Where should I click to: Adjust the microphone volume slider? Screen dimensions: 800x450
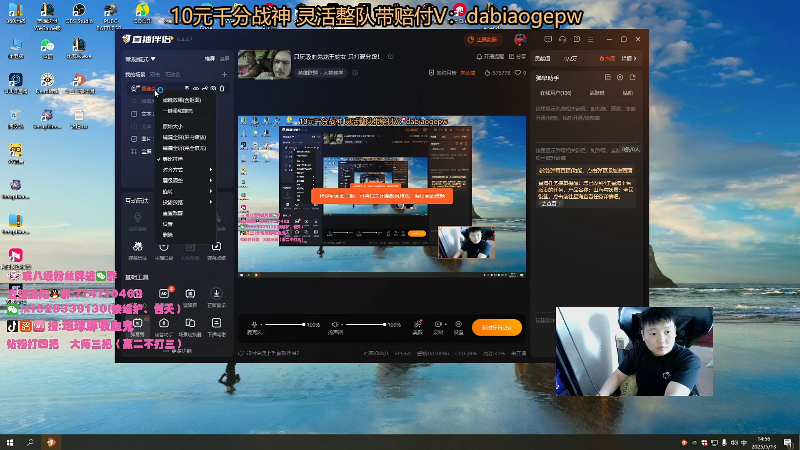(x=284, y=324)
